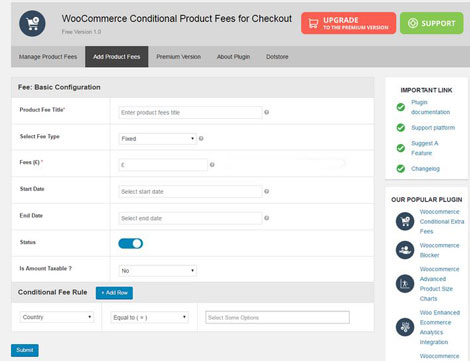Click the help icon beside End Date
470x361 pixels.
coord(267,218)
